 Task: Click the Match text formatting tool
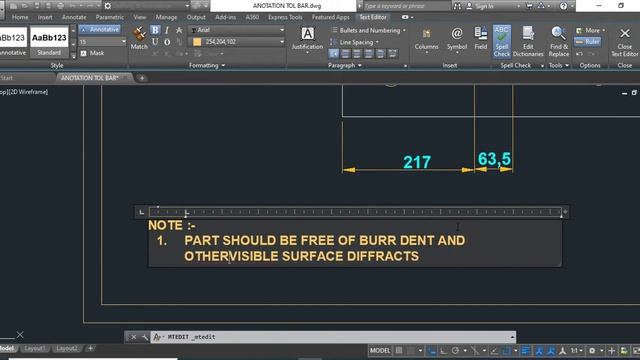click(x=139, y=38)
